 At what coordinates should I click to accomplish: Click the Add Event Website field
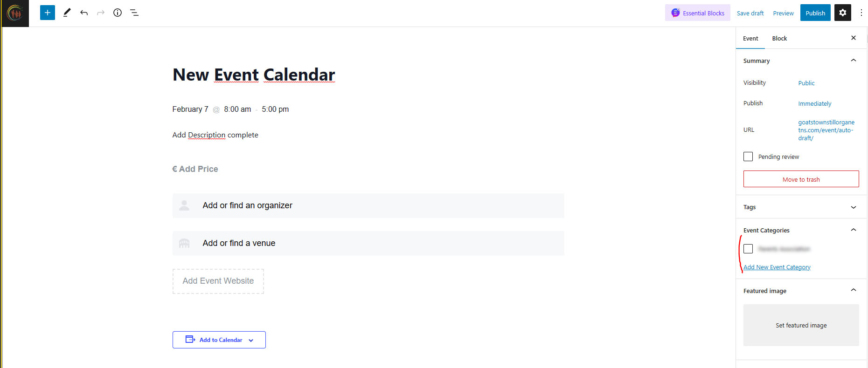tap(218, 281)
